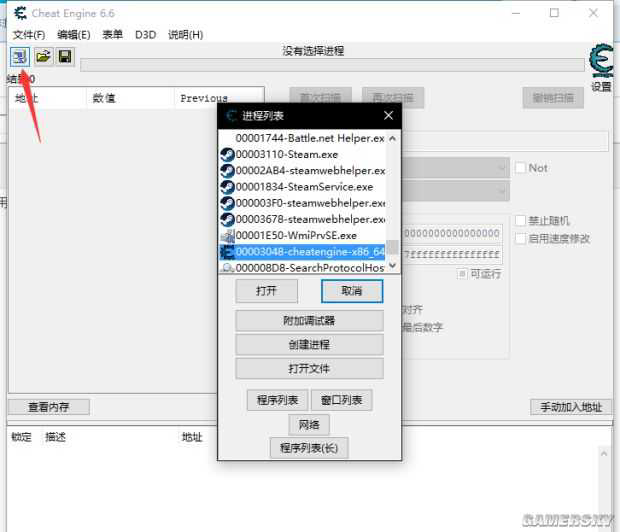The width and height of the screenshot is (620, 532).
Task: Click the 打开 button in process dialog
Action: coord(266,291)
